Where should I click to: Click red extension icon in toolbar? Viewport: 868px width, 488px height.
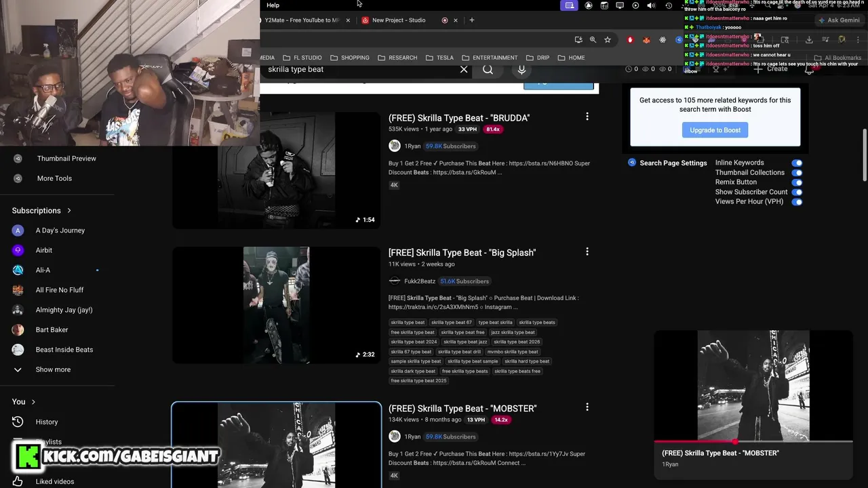click(630, 40)
